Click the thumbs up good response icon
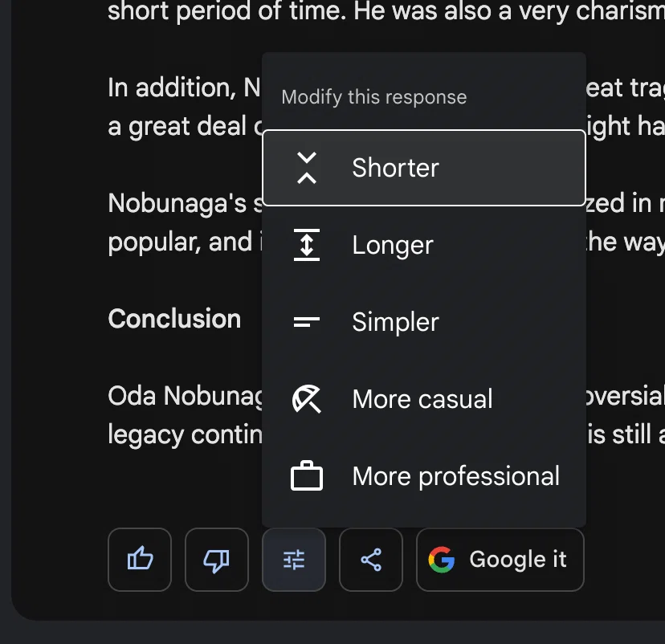Screen dimensions: 665x644 pyautogui.click(x=140, y=559)
